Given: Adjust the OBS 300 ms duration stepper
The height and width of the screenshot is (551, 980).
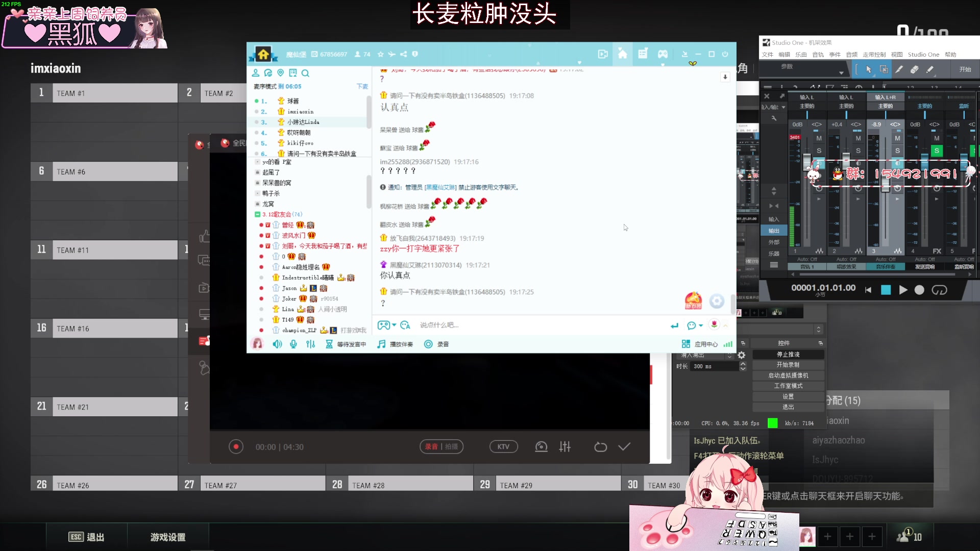Looking at the screenshot, I should point(743,366).
